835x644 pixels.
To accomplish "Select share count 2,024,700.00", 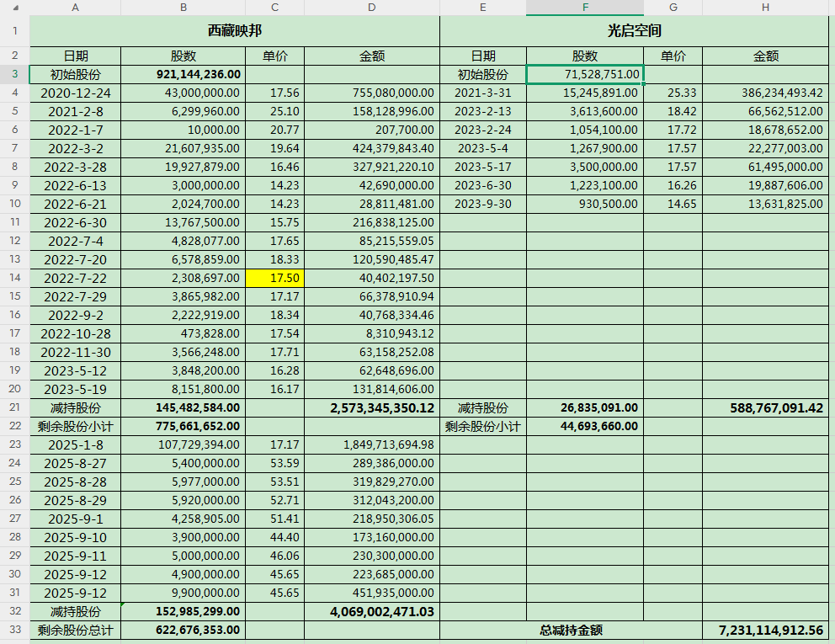I will 183,204.
